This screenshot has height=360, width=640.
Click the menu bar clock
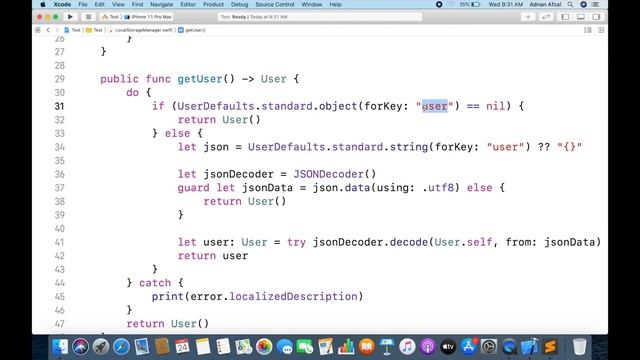pyautogui.click(x=505, y=4)
